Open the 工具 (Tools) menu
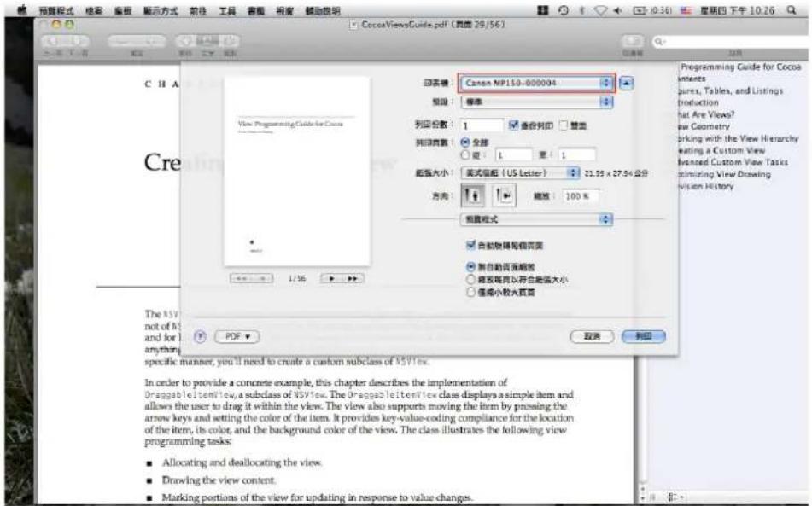 pos(227,10)
